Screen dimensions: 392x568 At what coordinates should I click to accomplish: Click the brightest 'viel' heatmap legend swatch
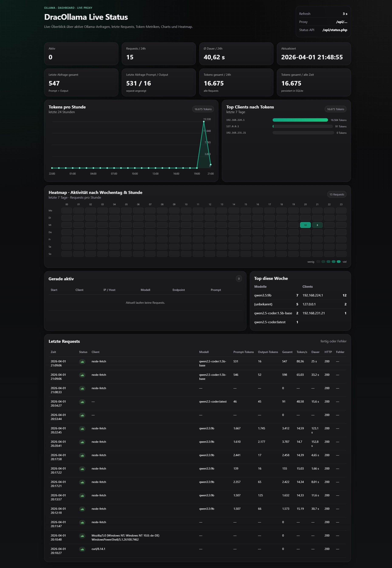pos(338,262)
